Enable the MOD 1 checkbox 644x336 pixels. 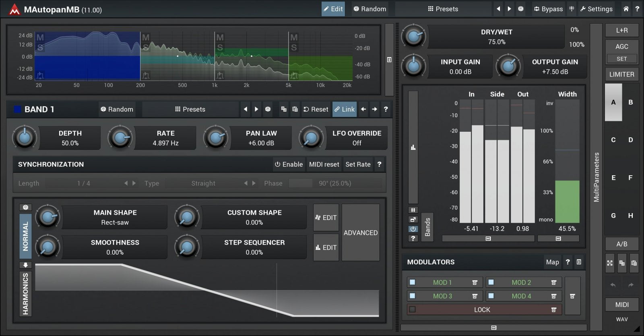tap(413, 282)
